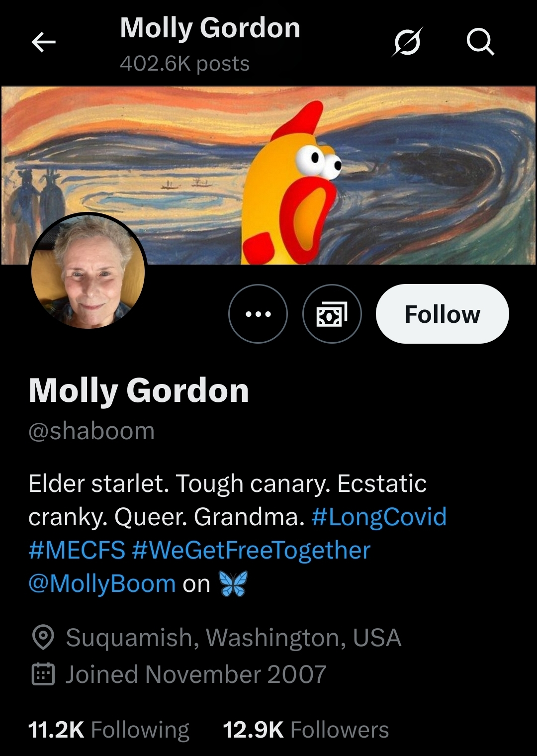
Task: Tap the Molly Gordon header title
Action: point(210,28)
